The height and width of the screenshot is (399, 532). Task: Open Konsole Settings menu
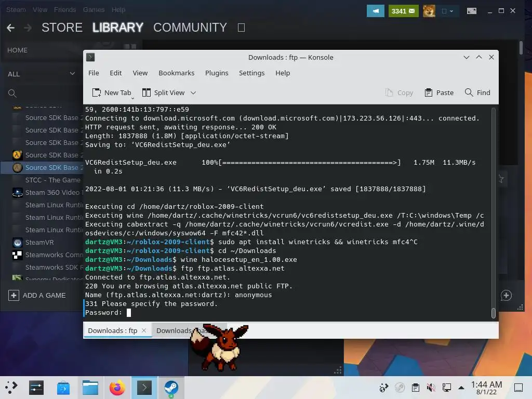pyautogui.click(x=251, y=73)
